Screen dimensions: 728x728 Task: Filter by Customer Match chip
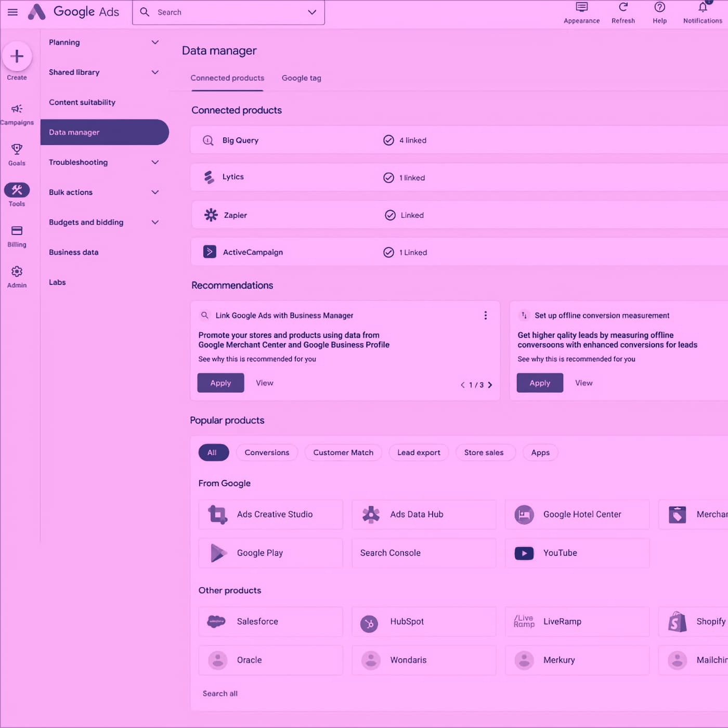(x=343, y=452)
